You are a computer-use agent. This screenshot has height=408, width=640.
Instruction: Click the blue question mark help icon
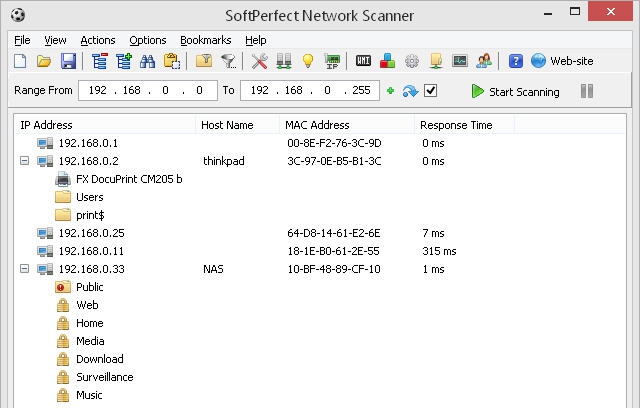[x=516, y=62]
